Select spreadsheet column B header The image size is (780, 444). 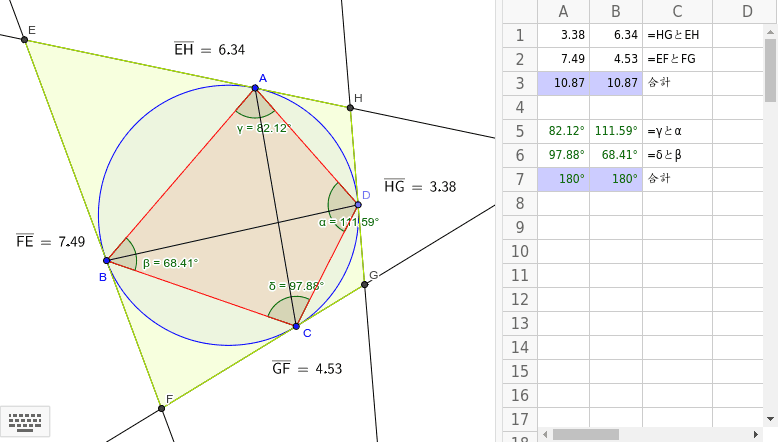point(616,11)
